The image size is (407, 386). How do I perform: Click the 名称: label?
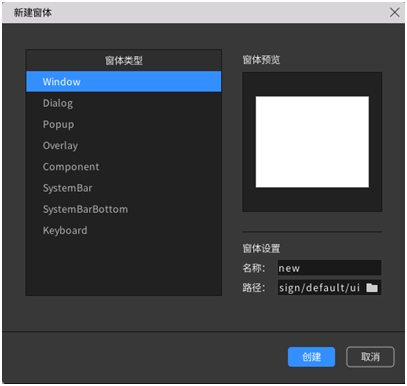[x=254, y=268]
